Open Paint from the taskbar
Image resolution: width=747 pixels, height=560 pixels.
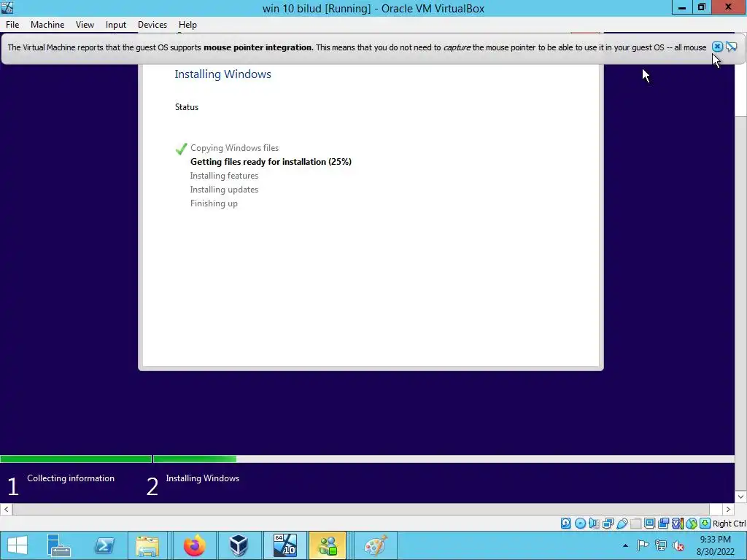click(376, 545)
